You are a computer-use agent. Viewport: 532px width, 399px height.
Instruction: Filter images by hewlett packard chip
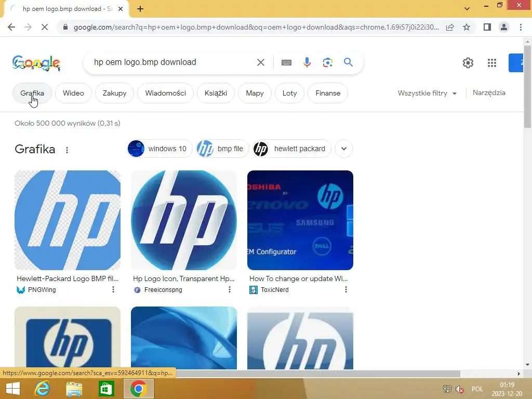292,149
